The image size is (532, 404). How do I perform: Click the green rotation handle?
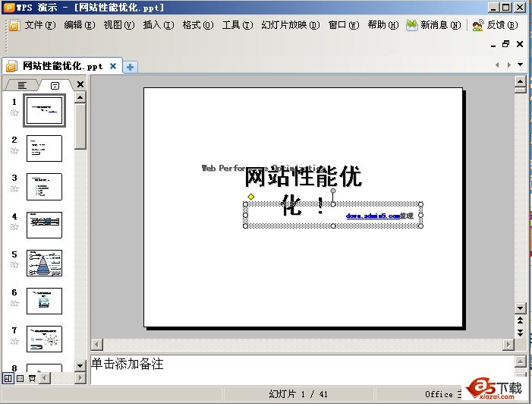(x=333, y=191)
